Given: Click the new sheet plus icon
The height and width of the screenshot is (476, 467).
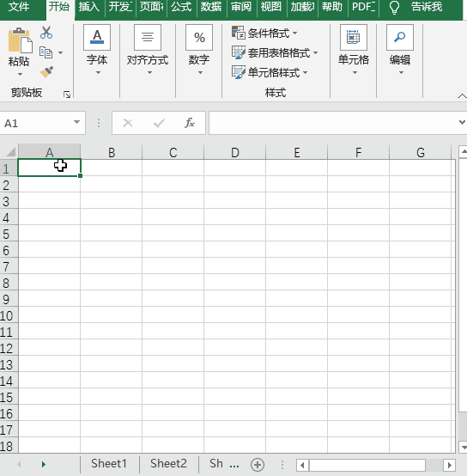Looking at the screenshot, I should click(x=258, y=465).
